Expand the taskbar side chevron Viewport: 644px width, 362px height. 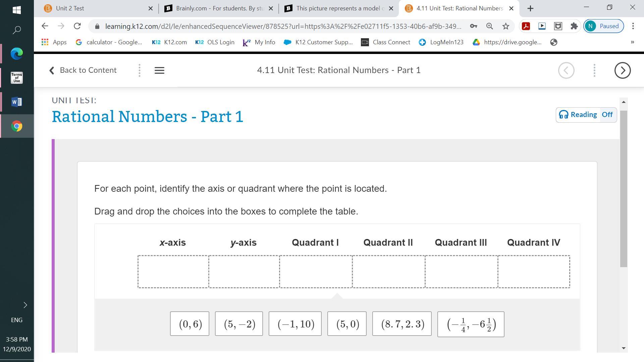[x=25, y=305]
